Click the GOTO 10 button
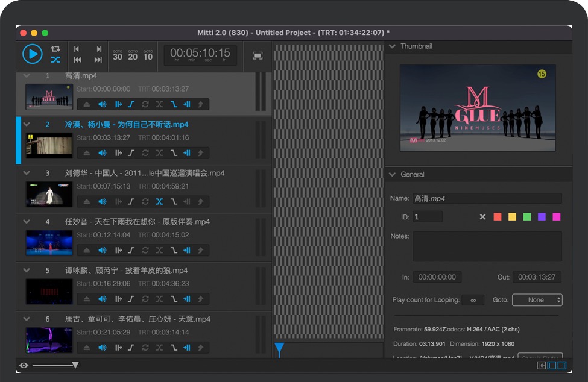 [148, 55]
